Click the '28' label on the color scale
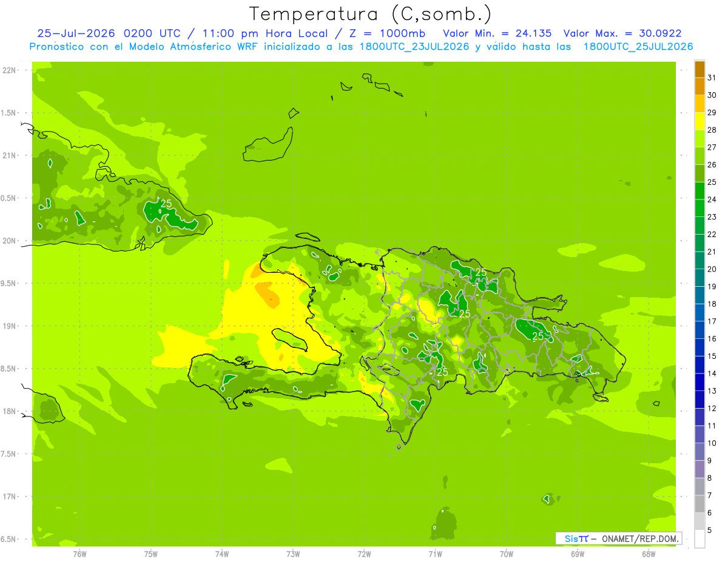 (712, 130)
